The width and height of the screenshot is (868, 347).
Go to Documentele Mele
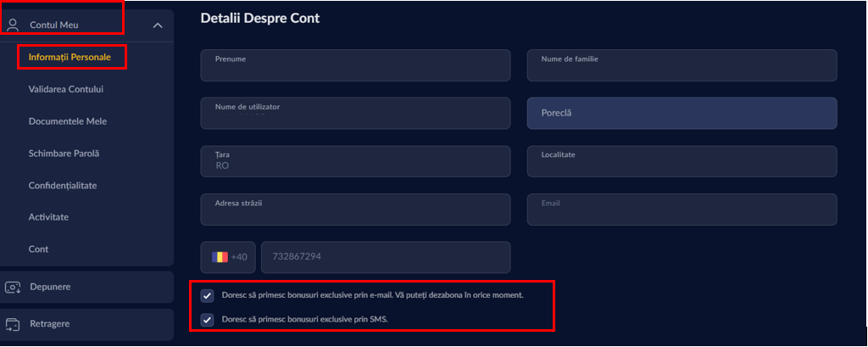(x=67, y=121)
